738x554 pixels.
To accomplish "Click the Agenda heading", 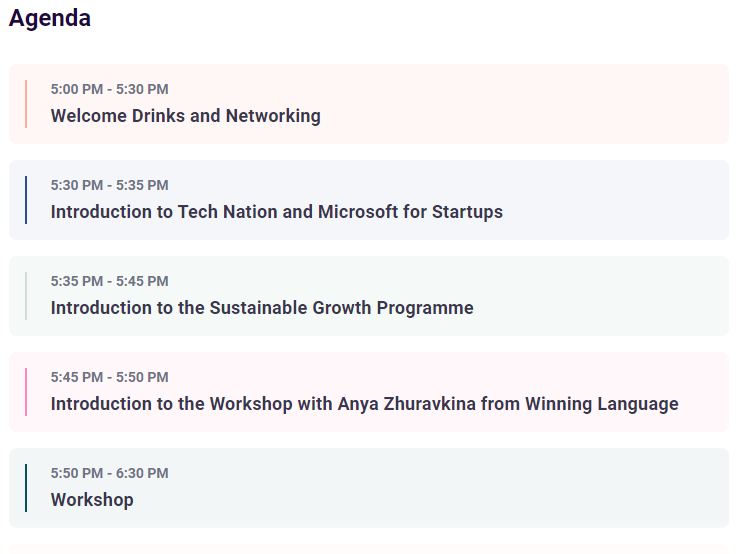I will click(x=49, y=18).
